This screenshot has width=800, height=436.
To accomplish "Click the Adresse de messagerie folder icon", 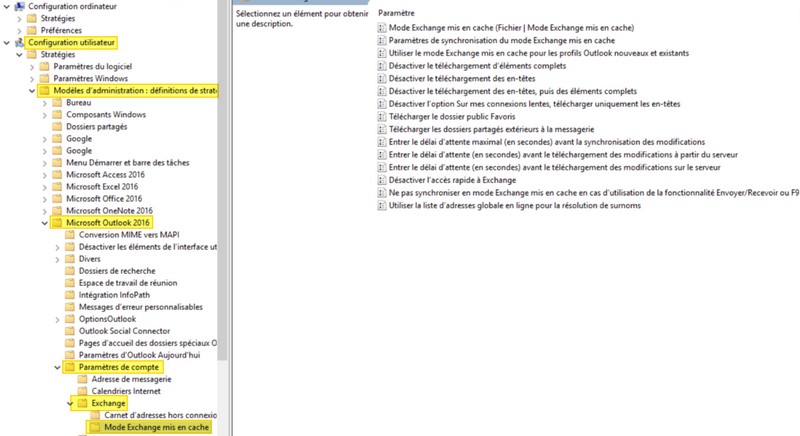I will coord(82,379).
